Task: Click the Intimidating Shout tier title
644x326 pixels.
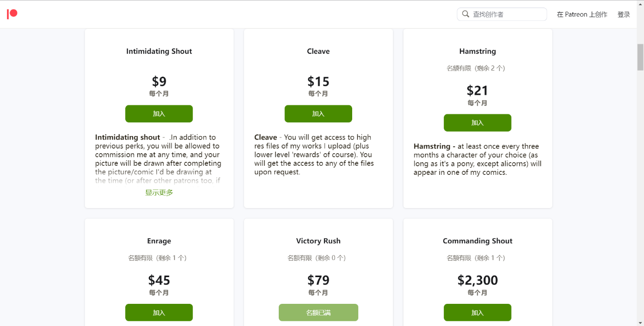Action: (x=159, y=51)
